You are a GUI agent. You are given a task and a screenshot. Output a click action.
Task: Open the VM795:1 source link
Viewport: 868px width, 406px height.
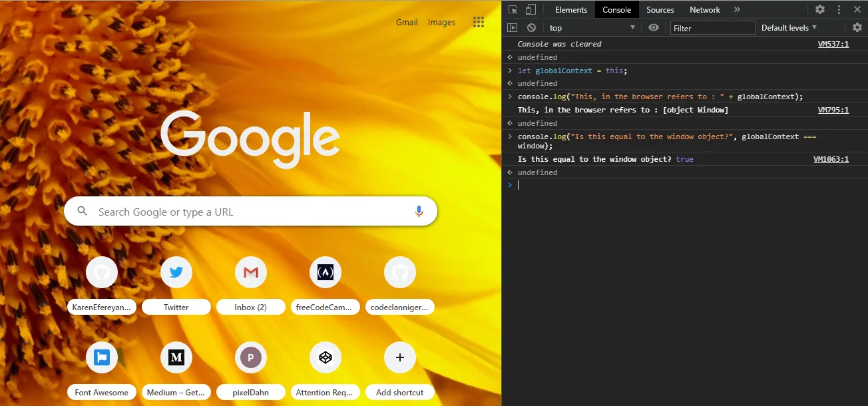tap(833, 110)
